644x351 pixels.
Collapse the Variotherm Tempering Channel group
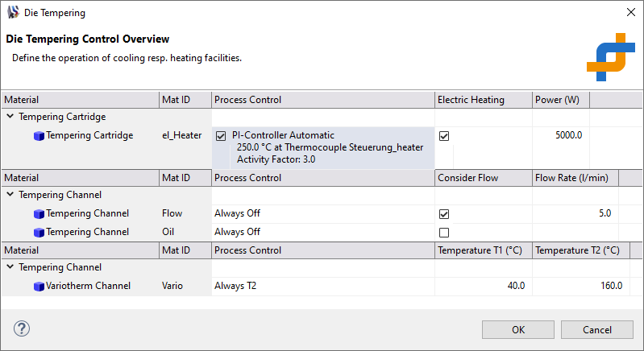tap(10, 267)
